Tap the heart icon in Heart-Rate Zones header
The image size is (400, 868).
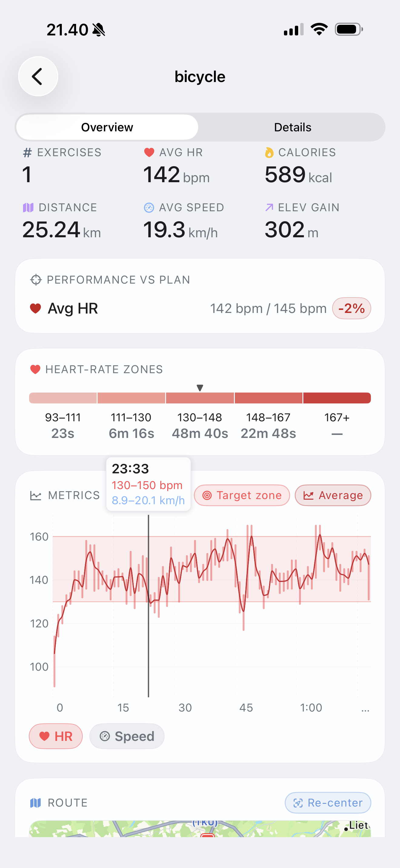[35, 369]
